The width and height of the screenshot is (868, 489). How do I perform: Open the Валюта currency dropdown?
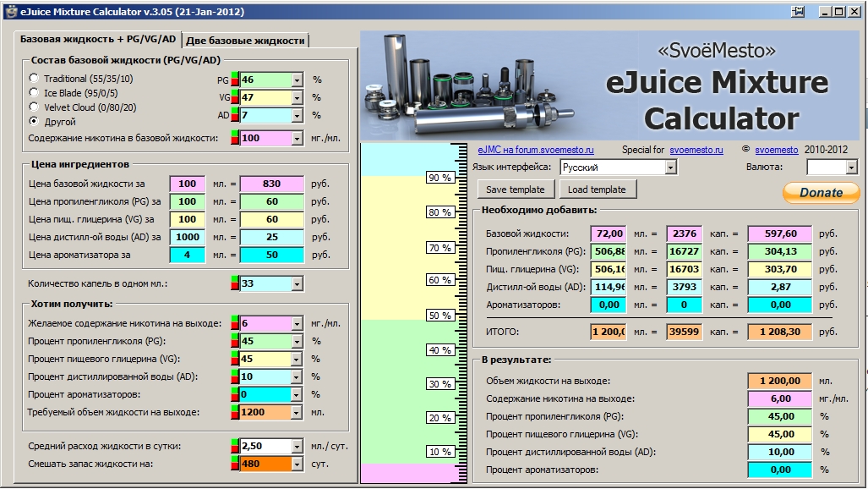point(851,167)
